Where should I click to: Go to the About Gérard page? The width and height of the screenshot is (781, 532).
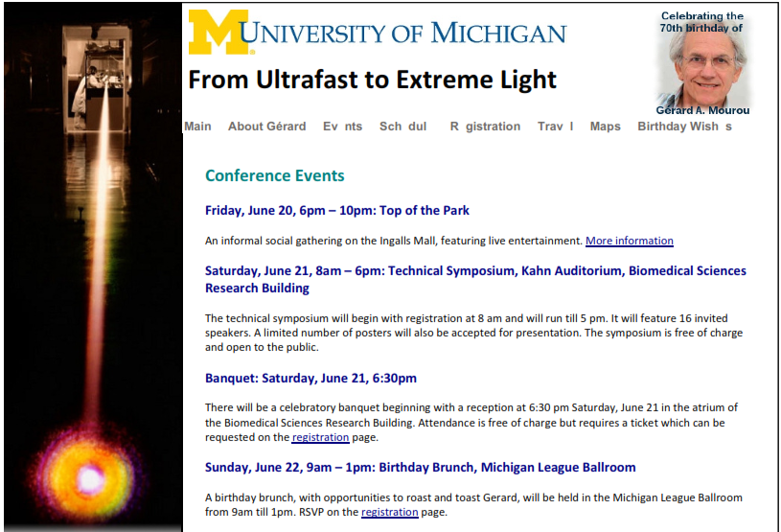pos(267,127)
